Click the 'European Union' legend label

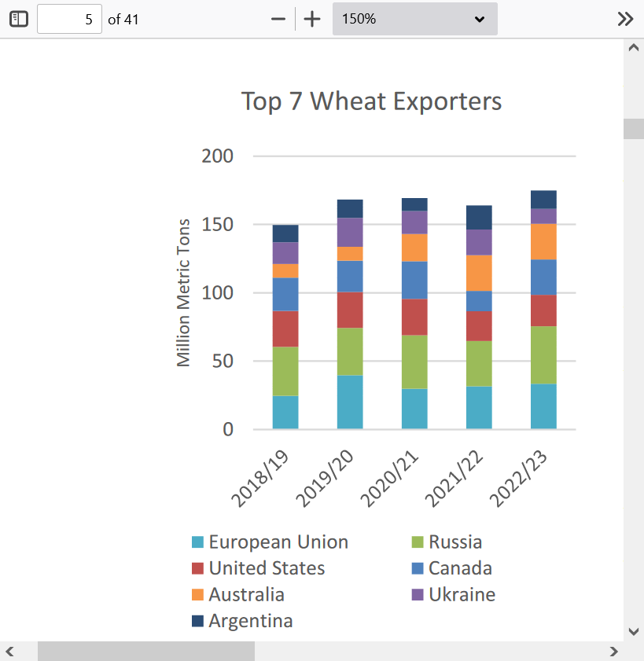tap(279, 542)
